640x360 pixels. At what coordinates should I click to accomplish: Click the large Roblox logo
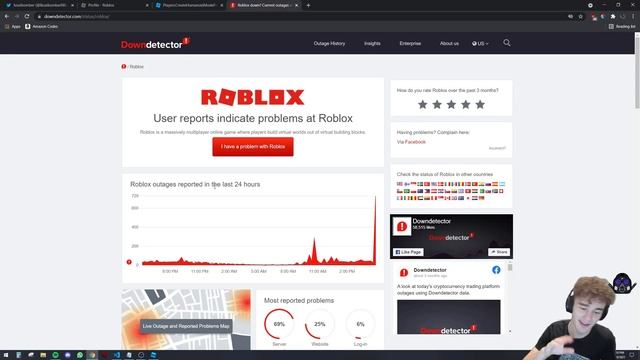[253, 97]
